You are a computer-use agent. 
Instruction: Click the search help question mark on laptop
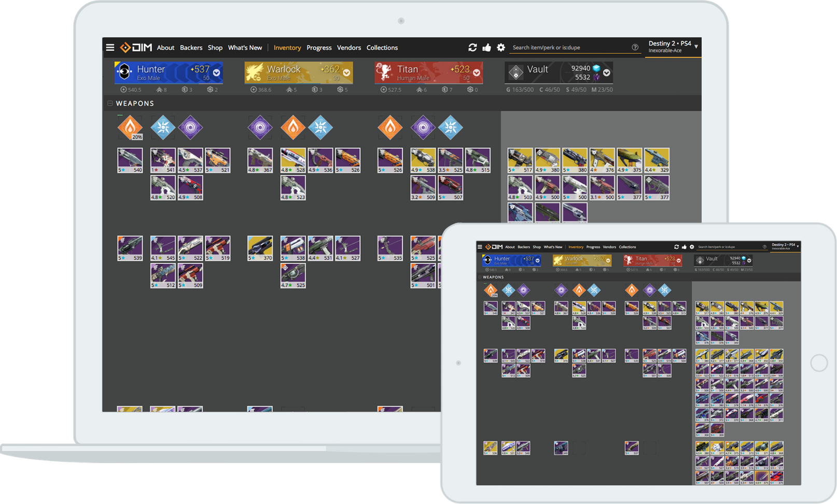[635, 47]
